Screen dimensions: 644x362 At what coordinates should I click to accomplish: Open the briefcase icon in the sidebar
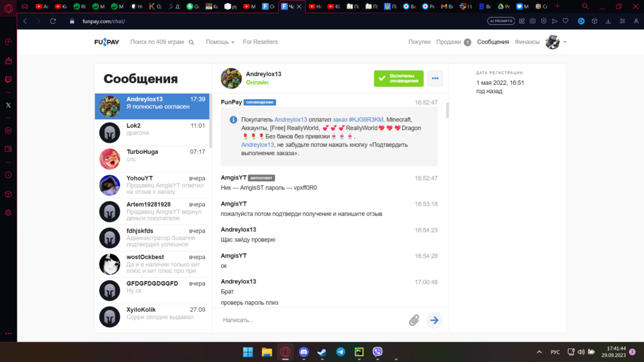8,61
